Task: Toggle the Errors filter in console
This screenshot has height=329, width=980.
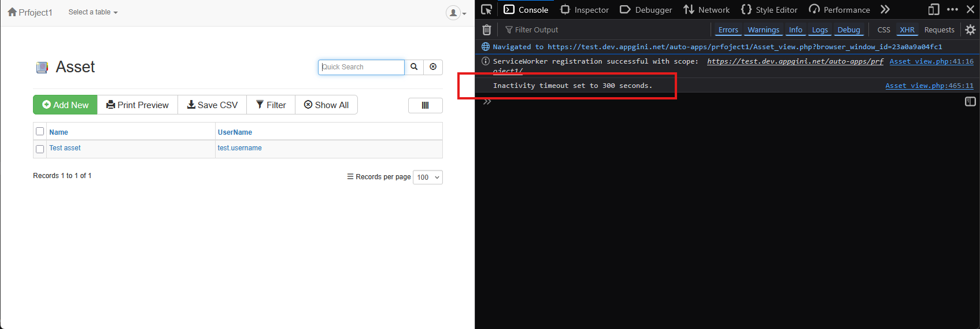Action: pyautogui.click(x=728, y=30)
